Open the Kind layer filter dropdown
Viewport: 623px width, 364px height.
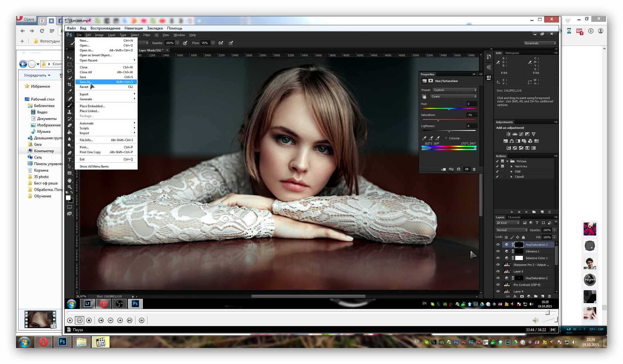[x=508, y=223]
